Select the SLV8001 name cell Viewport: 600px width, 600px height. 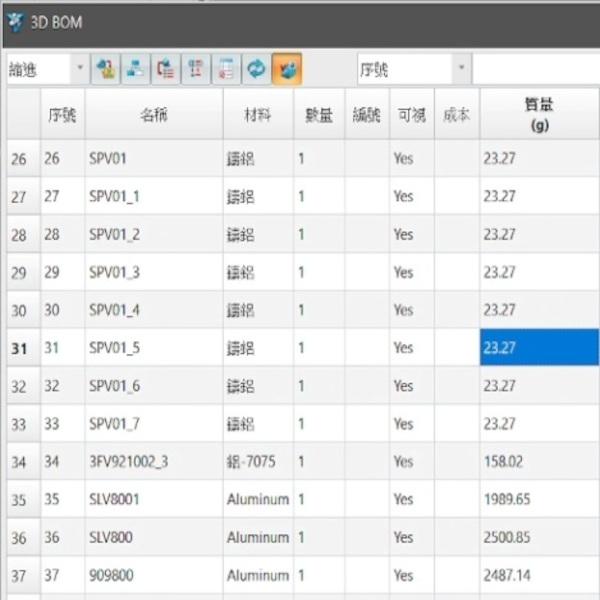pyautogui.click(x=154, y=499)
